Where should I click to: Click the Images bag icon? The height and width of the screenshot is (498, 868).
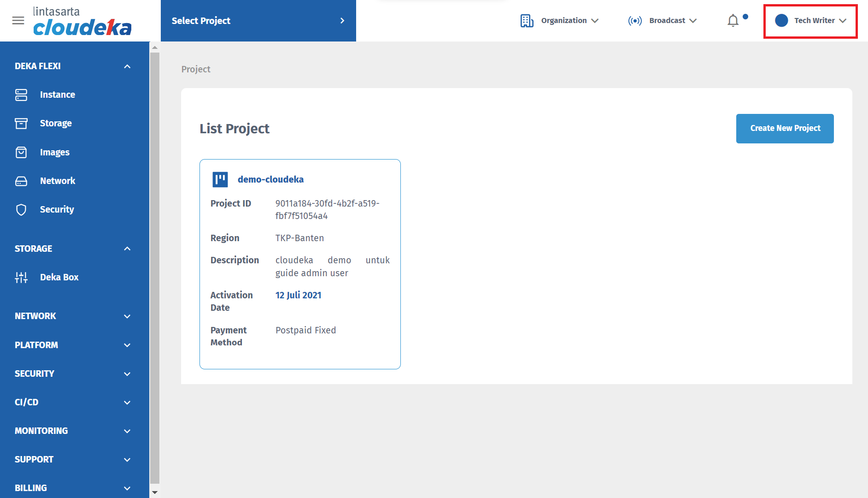[x=21, y=152]
